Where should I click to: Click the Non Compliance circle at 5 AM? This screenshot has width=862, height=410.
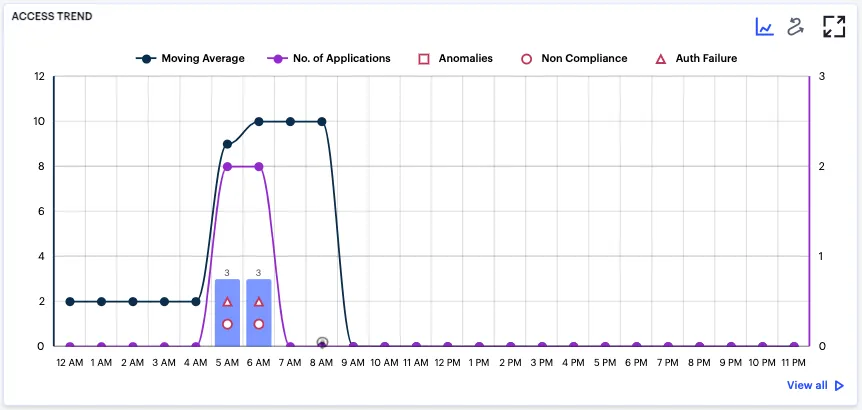[x=227, y=324]
